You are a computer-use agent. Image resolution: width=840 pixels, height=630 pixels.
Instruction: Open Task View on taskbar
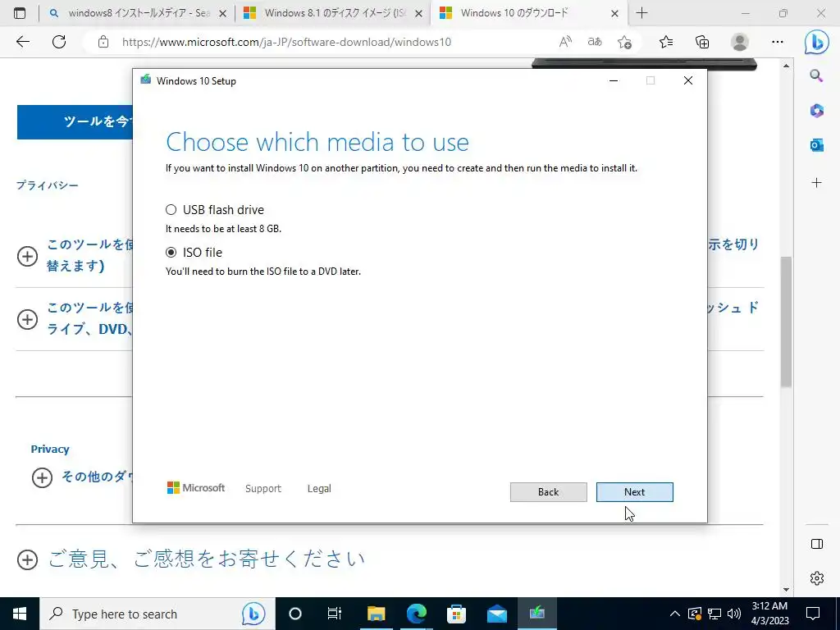click(x=335, y=614)
